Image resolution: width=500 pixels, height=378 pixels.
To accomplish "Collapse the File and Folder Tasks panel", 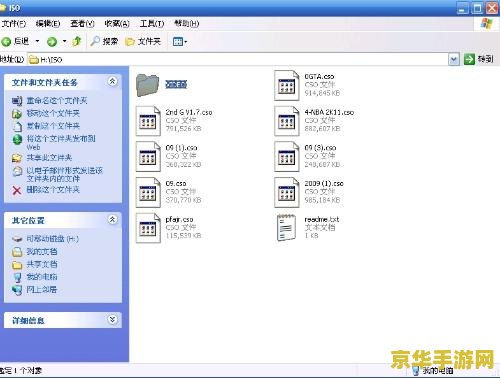I will coord(112,81).
